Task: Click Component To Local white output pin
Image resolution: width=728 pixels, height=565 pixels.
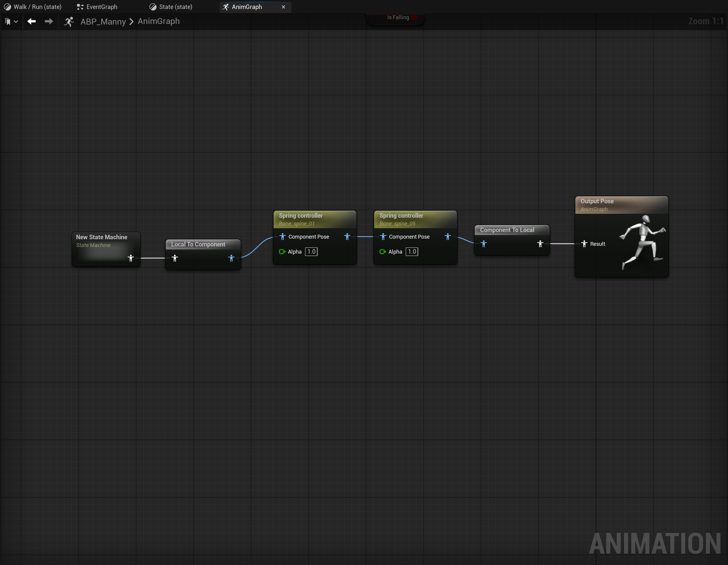Action: pyautogui.click(x=540, y=244)
